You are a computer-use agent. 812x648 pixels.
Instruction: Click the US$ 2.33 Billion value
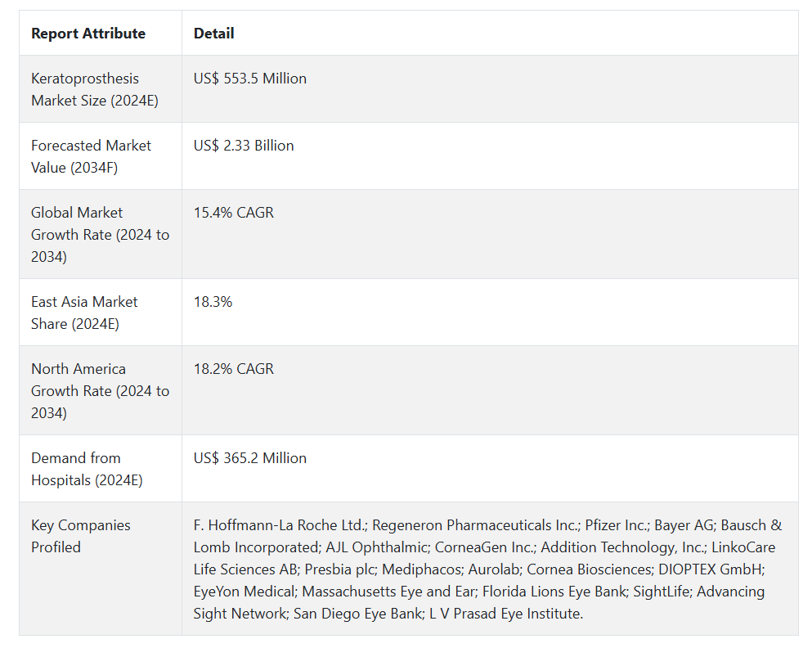[244, 146]
